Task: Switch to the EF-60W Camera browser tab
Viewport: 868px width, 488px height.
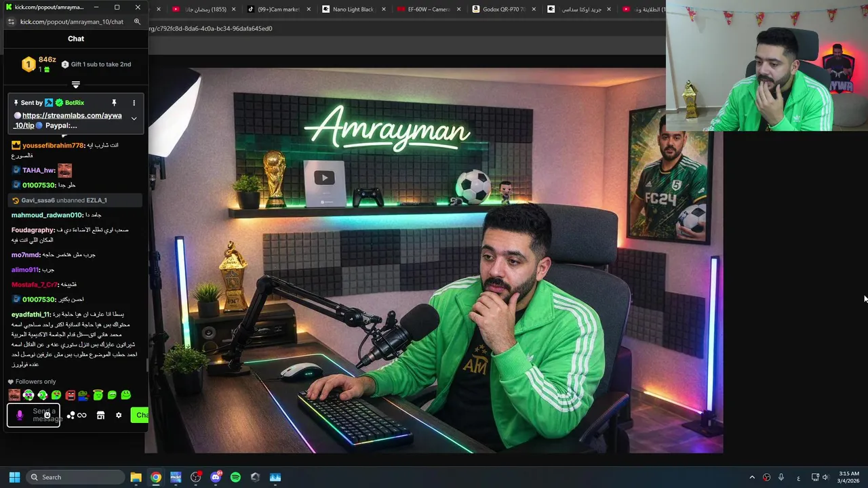Action: pos(429,9)
